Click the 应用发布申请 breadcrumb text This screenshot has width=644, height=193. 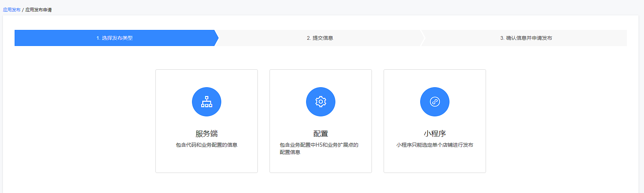coord(38,10)
